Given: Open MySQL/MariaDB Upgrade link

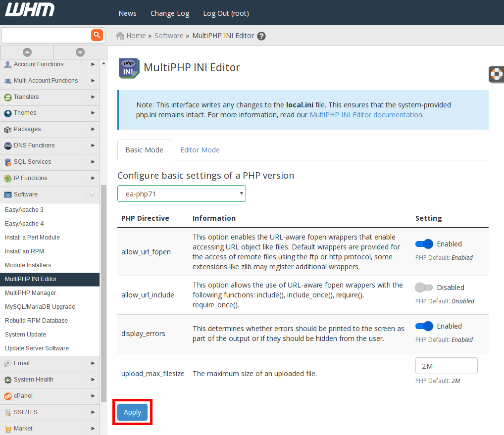Looking at the screenshot, I should [x=40, y=307].
